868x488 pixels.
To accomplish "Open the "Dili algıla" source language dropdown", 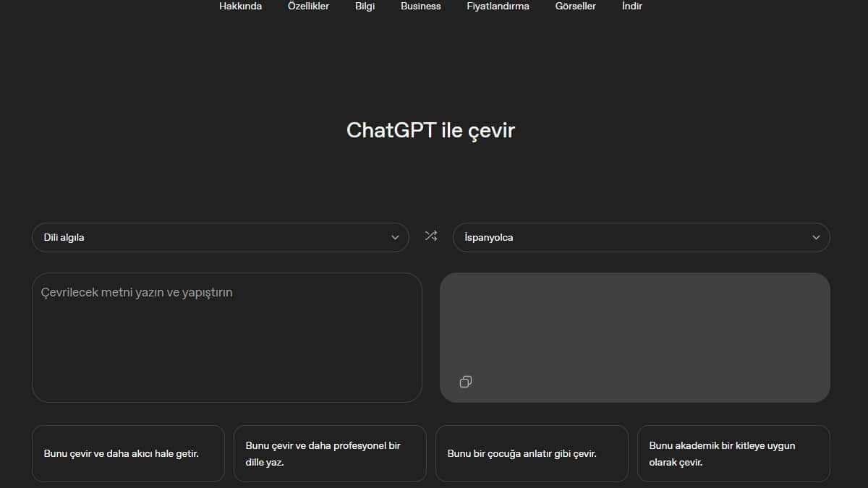I will coord(217,237).
